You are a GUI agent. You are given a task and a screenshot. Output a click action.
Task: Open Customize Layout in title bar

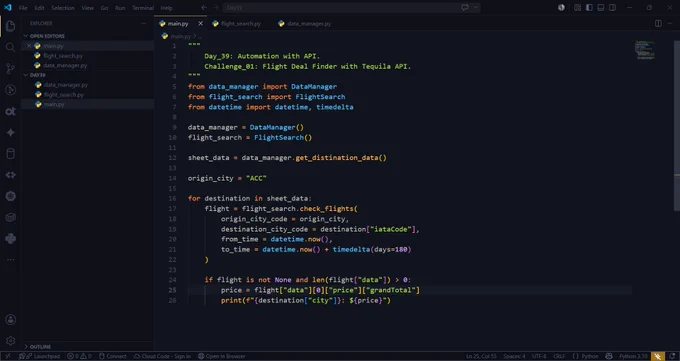click(x=577, y=8)
